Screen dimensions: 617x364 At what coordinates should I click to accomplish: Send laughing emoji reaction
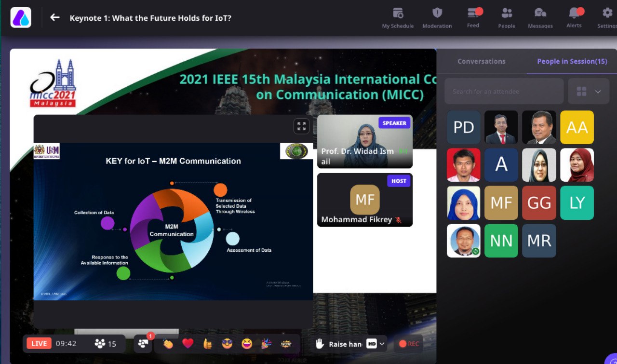tap(247, 344)
